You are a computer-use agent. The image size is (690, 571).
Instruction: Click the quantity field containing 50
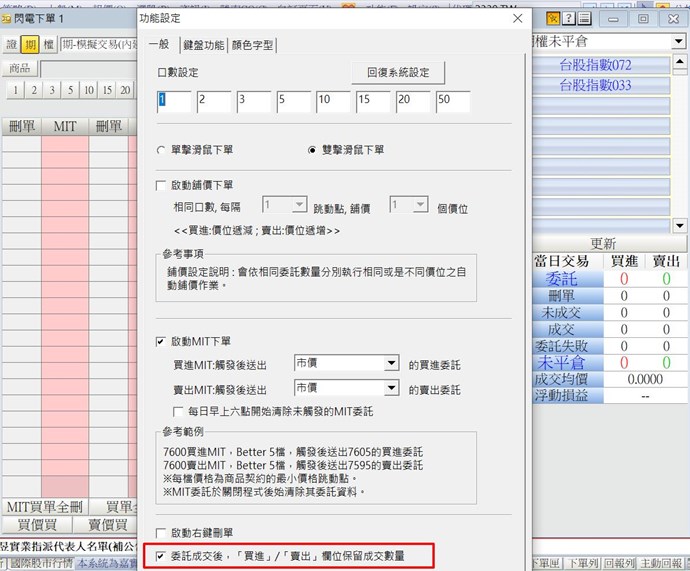pos(453,100)
